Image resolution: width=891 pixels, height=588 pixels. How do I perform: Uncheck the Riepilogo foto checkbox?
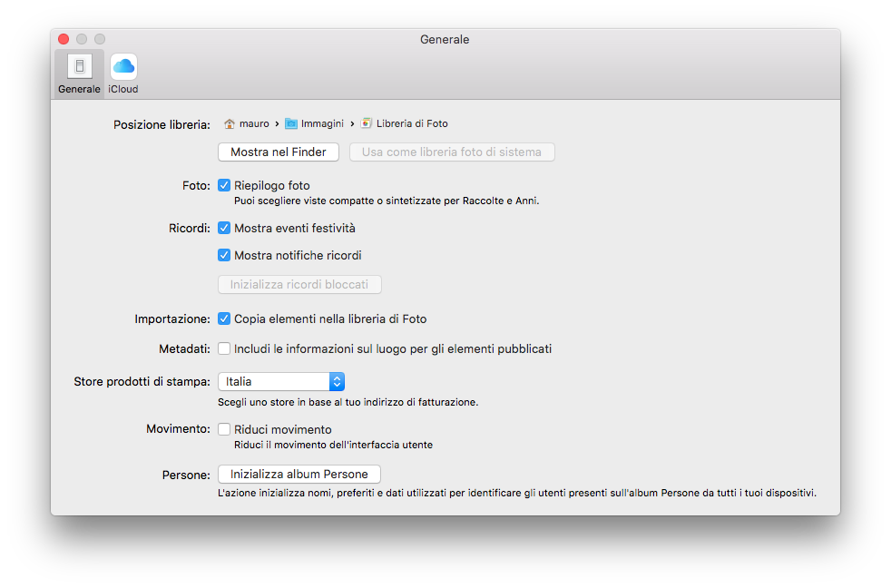(x=224, y=185)
